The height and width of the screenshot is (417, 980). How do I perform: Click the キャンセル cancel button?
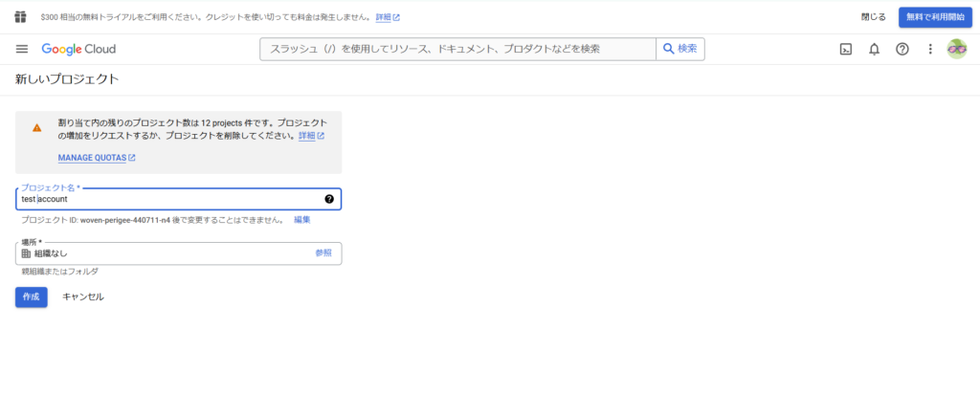[83, 296]
